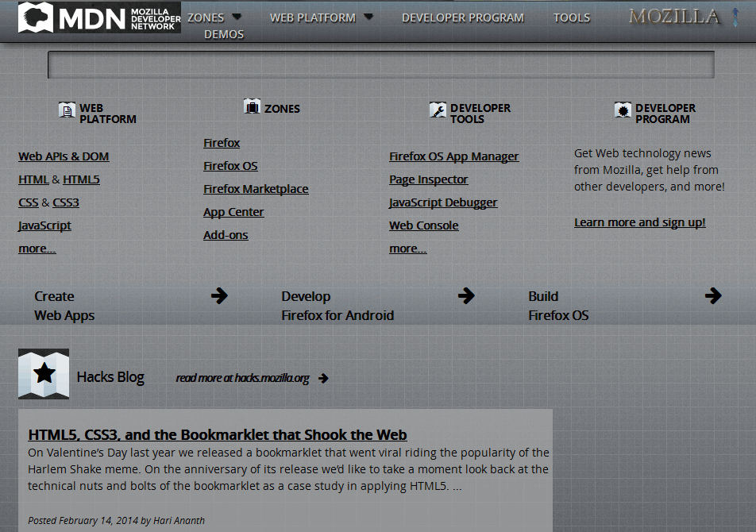Click the Web Platform section heading
756x532 pixels.
tap(108, 114)
